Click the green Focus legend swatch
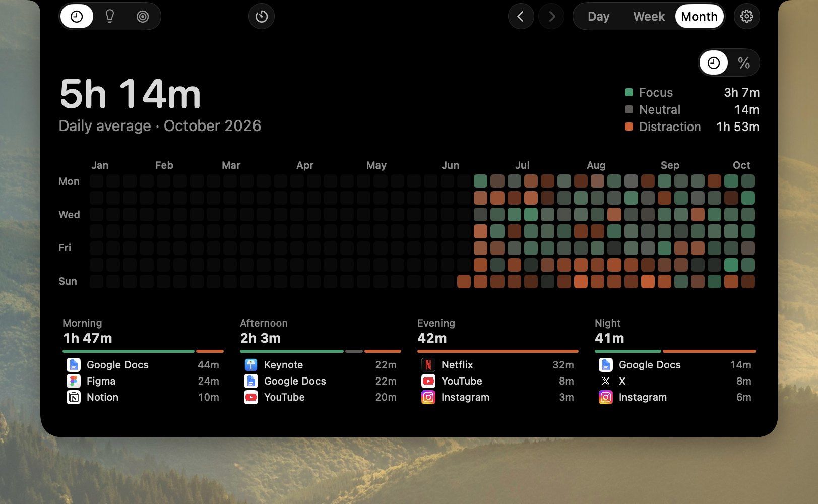 pyautogui.click(x=629, y=92)
